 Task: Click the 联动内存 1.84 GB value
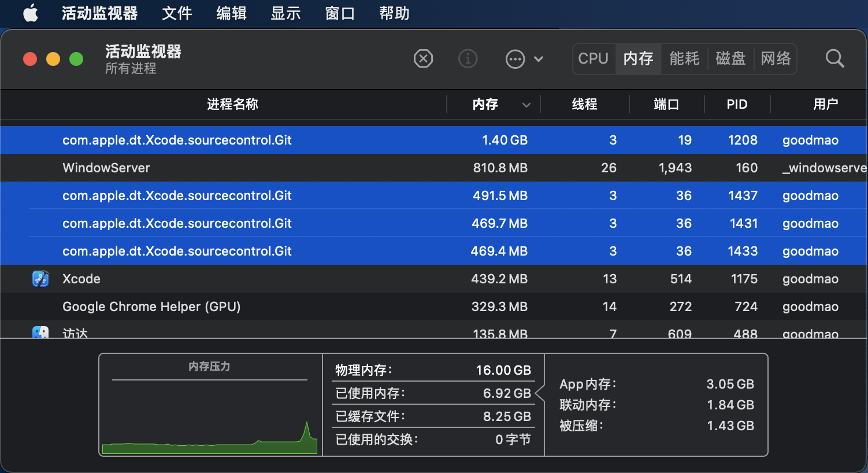pyautogui.click(x=730, y=405)
